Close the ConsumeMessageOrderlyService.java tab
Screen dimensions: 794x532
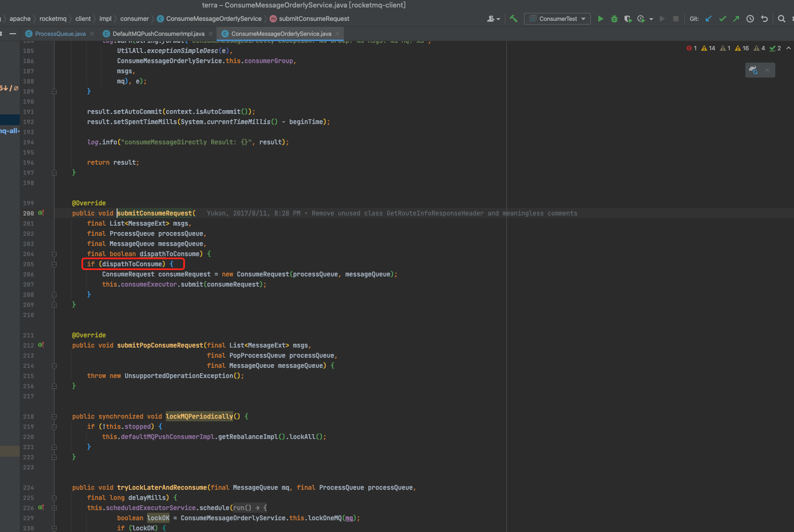click(x=337, y=34)
